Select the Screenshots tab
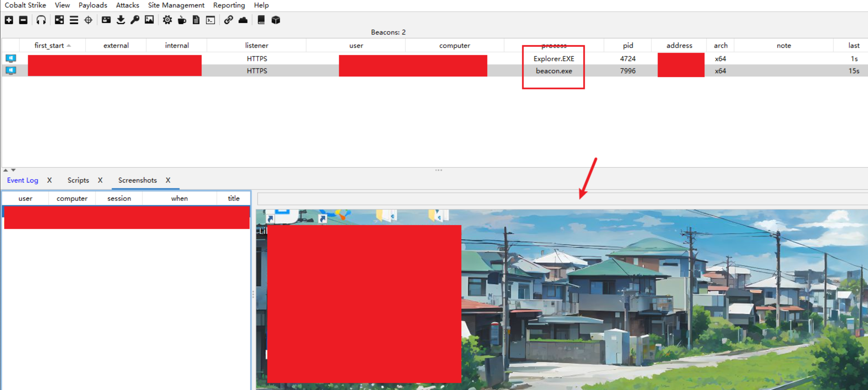Screen dimensions: 868x390 click(137, 180)
